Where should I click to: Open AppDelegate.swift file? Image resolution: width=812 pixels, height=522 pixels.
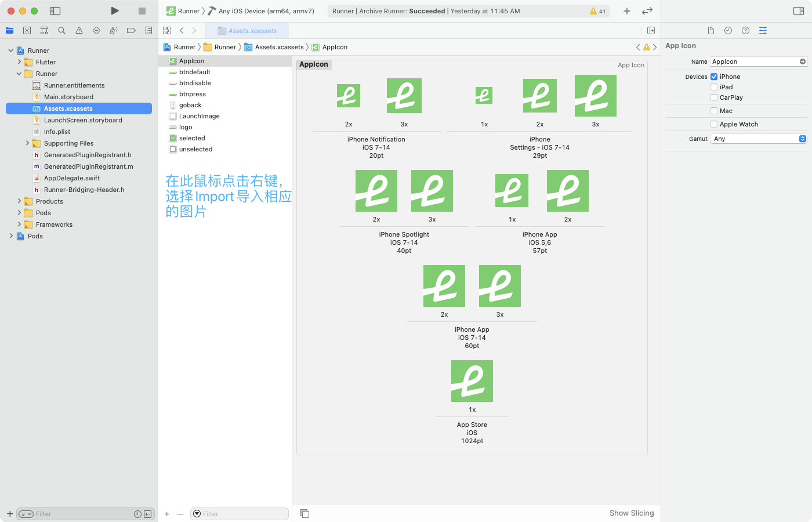point(72,178)
